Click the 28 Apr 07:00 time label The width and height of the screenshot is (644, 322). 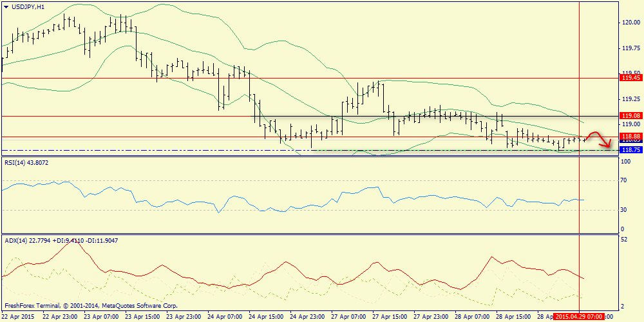click(x=472, y=317)
